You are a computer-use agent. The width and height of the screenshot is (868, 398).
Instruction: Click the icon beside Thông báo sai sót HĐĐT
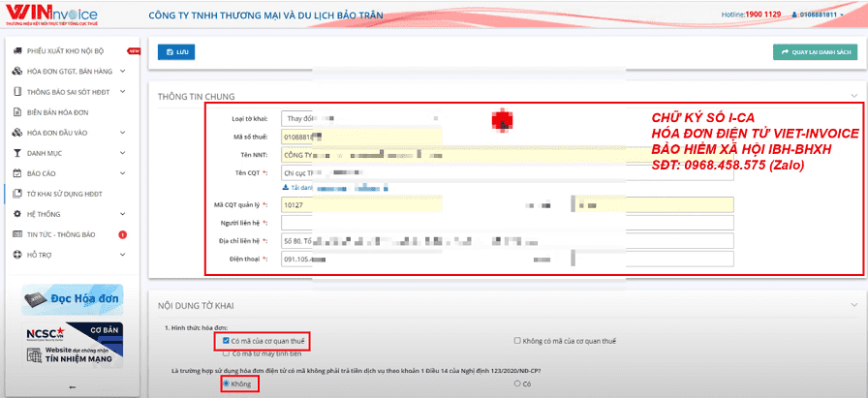[17, 92]
